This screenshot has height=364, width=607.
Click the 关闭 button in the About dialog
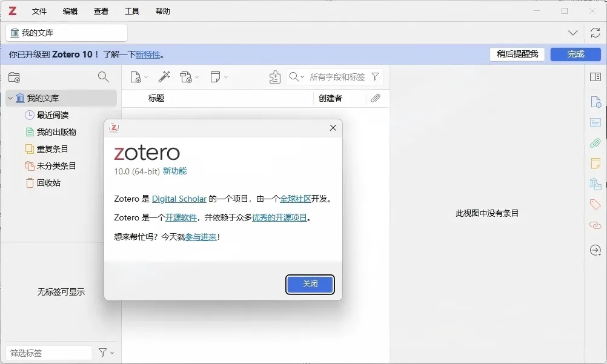[310, 284]
